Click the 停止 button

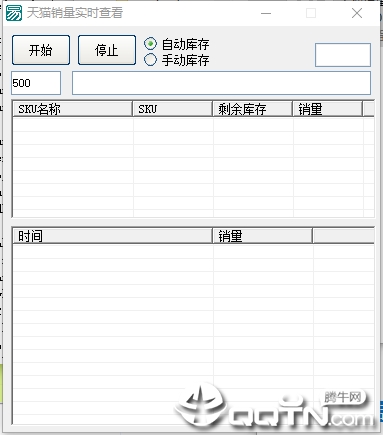click(x=107, y=50)
